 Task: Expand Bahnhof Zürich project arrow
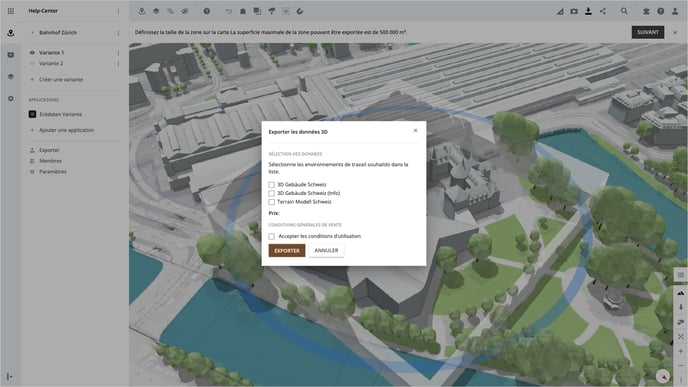click(x=32, y=33)
